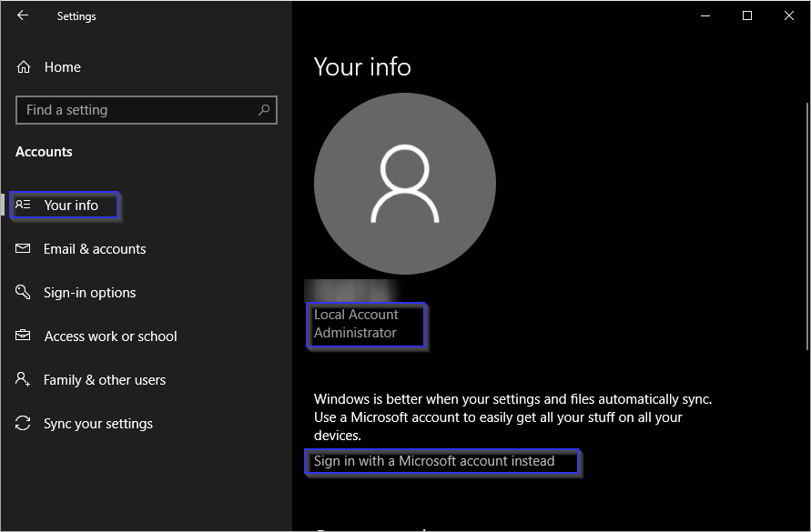Open the Sync your settings page

coord(98,424)
